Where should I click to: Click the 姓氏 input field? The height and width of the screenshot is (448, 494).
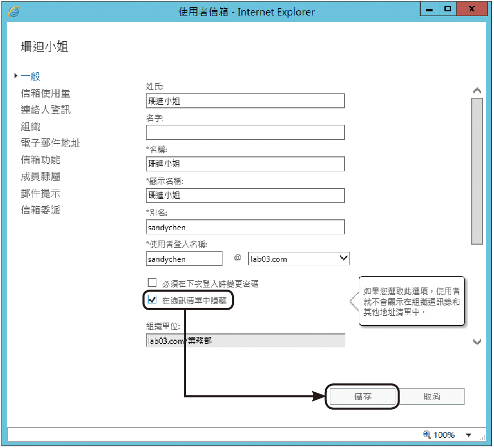pos(245,101)
